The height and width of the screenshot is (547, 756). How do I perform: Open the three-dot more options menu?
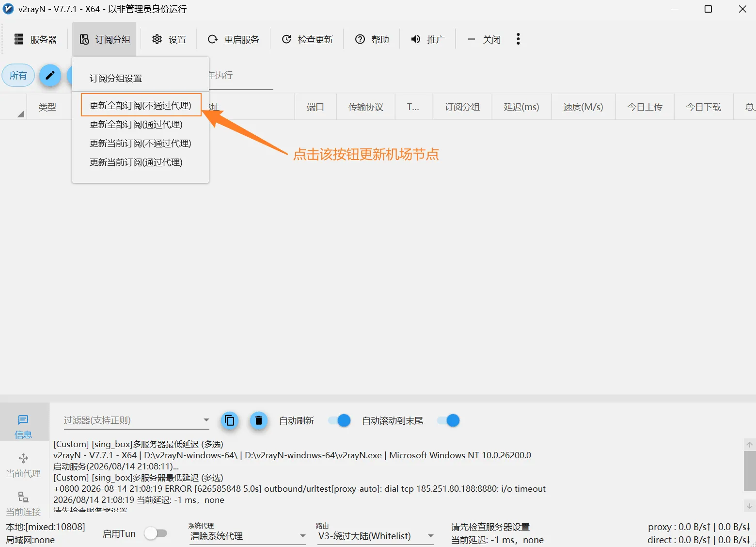tap(518, 39)
